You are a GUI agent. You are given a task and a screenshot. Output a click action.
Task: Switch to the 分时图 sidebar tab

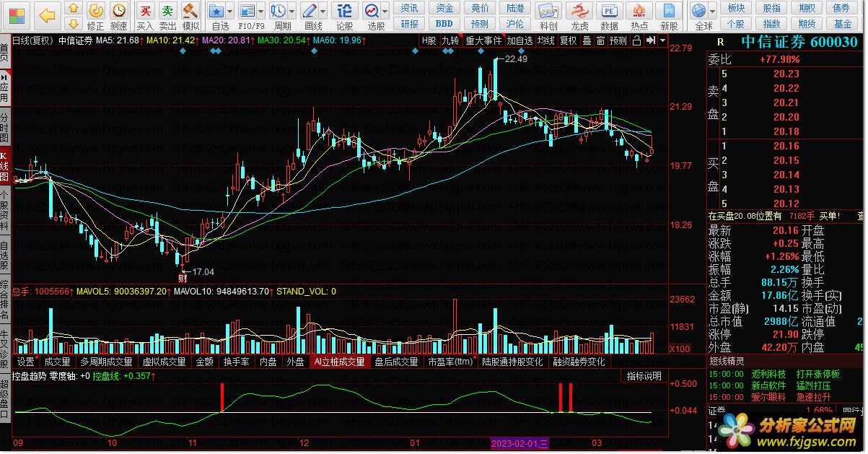tap(5, 127)
